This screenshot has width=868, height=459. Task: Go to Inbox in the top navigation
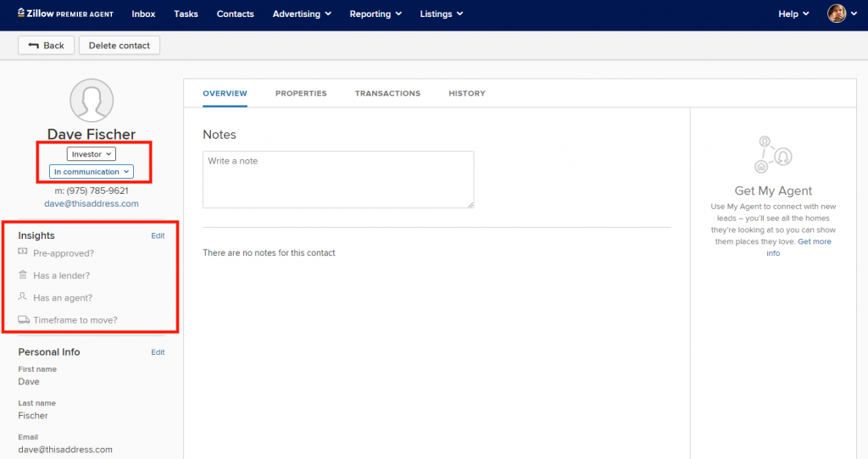[x=143, y=14]
